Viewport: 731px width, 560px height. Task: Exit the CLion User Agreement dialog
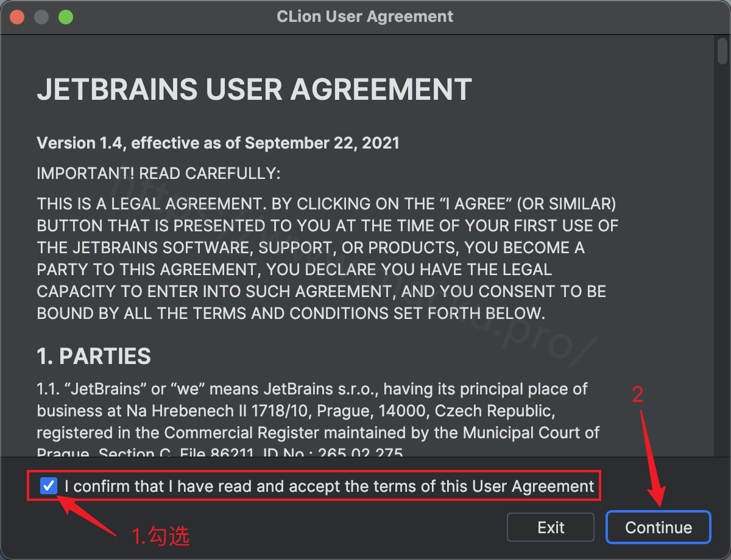click(x=551, y=527)
